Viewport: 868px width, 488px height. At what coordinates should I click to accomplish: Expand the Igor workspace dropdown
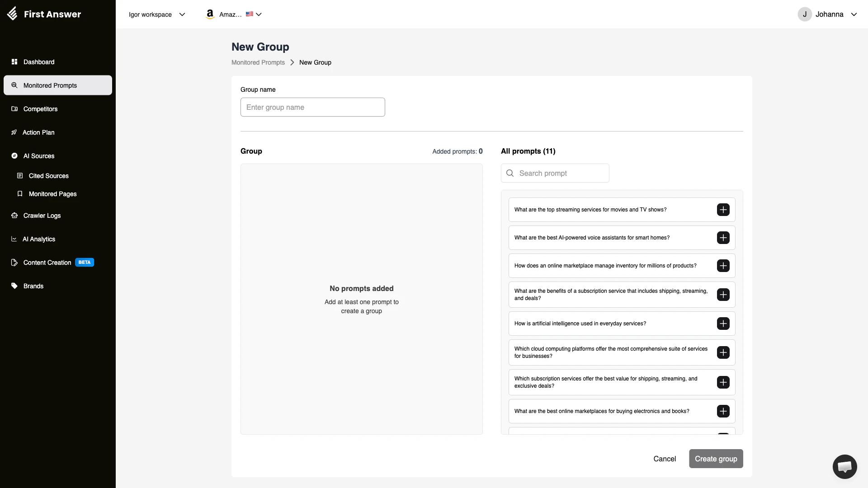coord(156,14)
